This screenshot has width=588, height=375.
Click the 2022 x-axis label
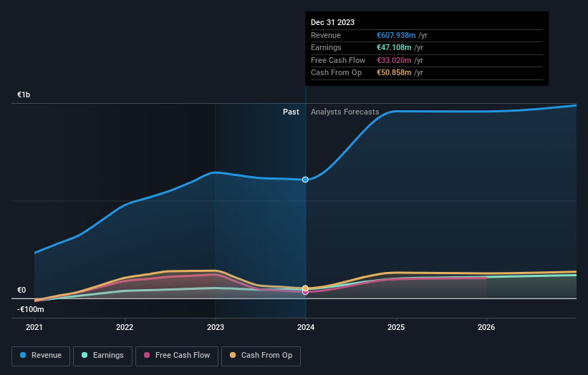click(x=125, y=327)
